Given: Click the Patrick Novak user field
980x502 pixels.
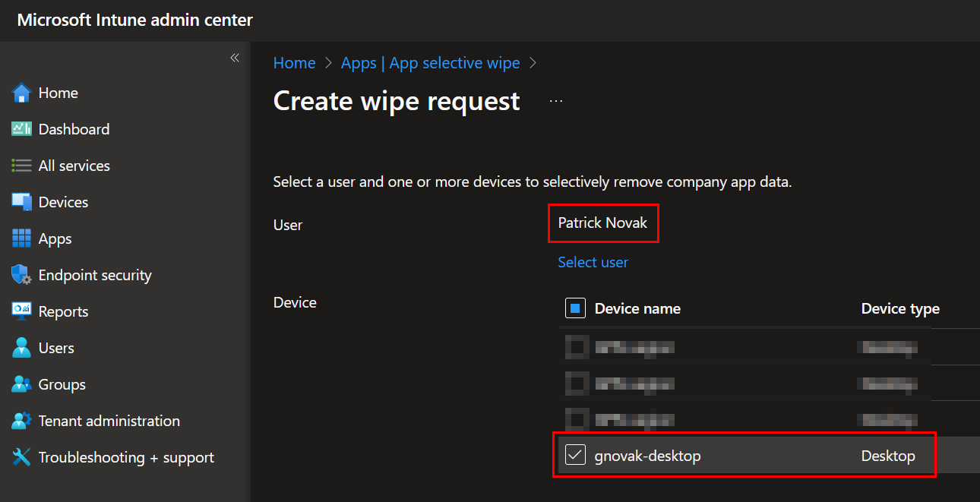Looking at the screenshot, I should coord(603,223).
